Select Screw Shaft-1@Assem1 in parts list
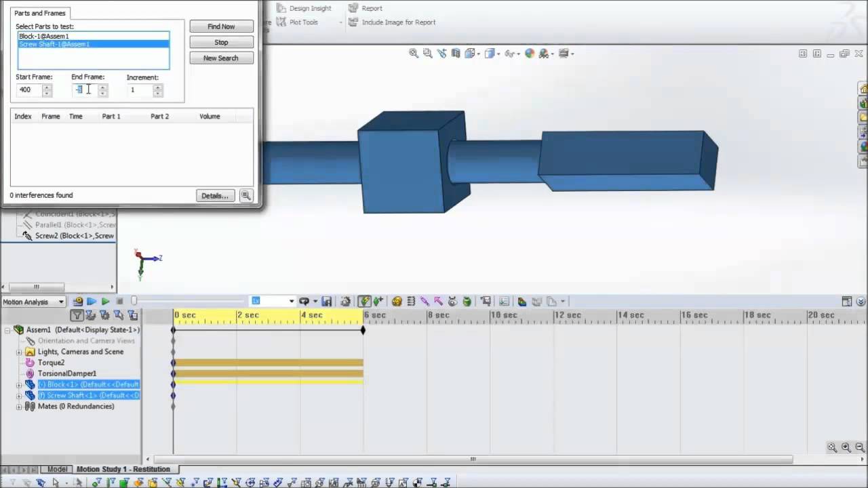The image size is (868, 488). coord(93,44)
